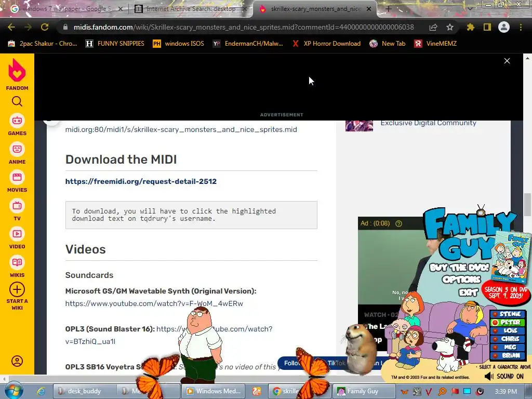Close the advertisement banner with the X

coord(507,61)
